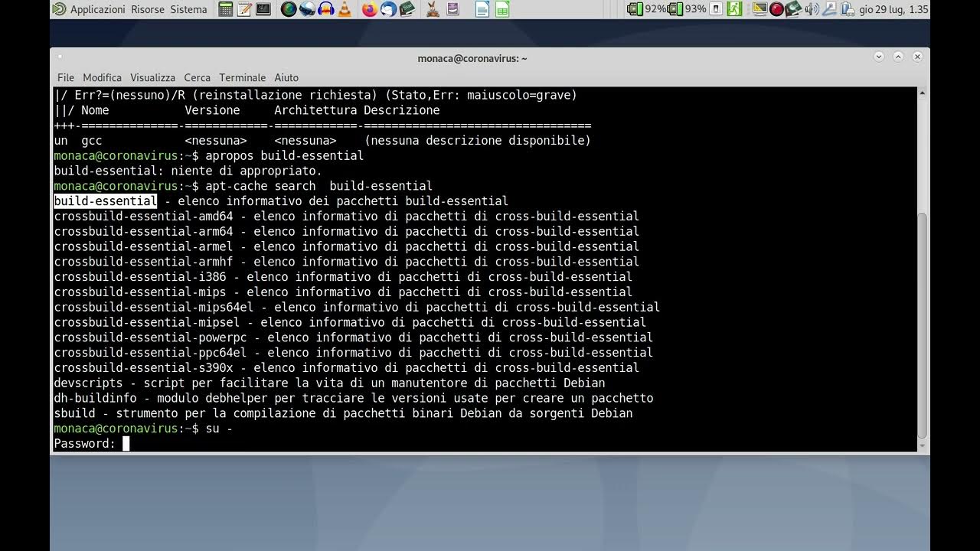This screenshot has height=551, width=980.
Task: Open the clock showing gio 29 lug, 1.35
Action: tap(893, 9)
